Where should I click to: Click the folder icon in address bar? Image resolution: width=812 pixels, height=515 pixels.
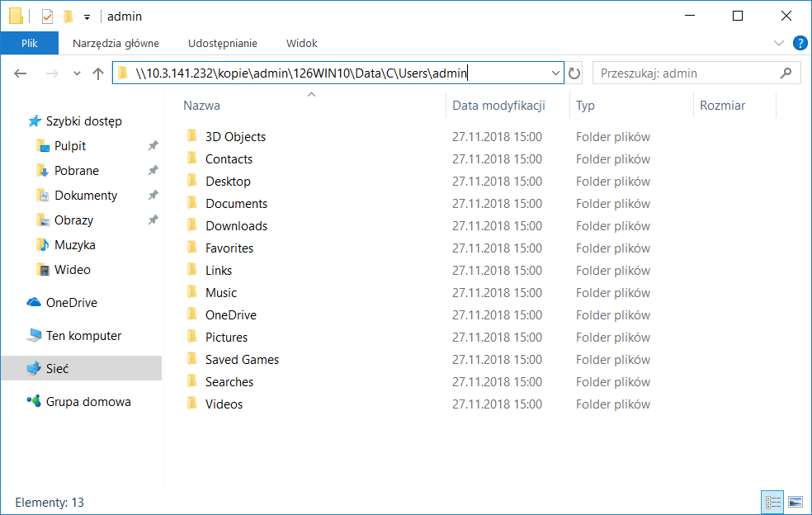[x=123, y=73]
